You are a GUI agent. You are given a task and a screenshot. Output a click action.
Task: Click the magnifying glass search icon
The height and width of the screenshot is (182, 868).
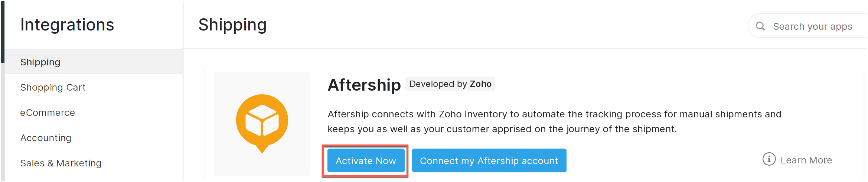(x=760, y=26)
